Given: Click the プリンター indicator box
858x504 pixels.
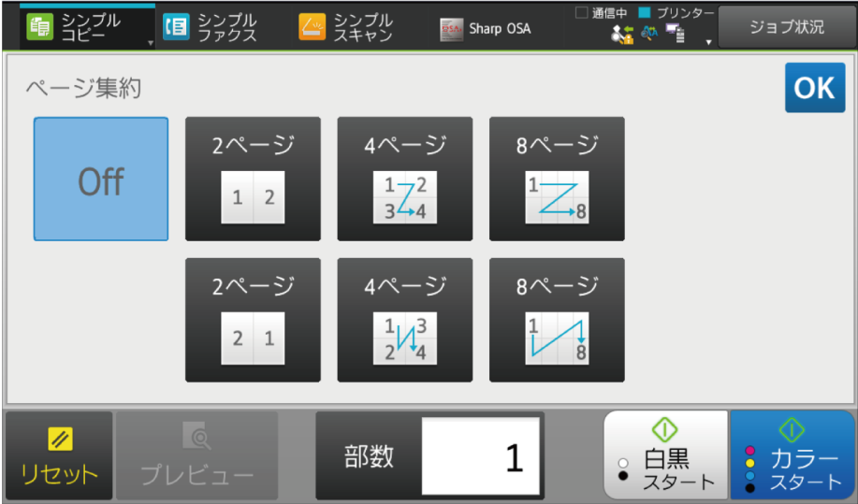Looking at the screenshot, I should click(x=645, y=12).
